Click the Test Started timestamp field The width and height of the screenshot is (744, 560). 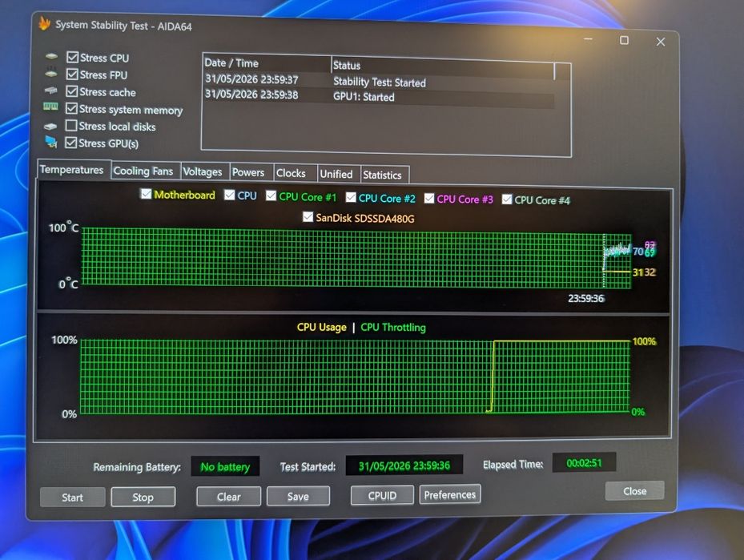[404, 465]
